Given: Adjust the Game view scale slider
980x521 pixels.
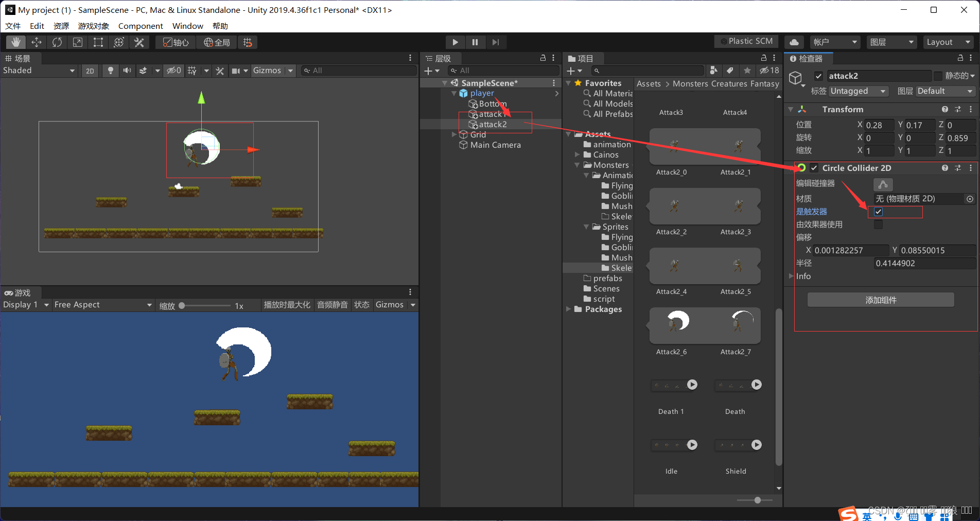Looking at the screenshot, I should coord(205,305).
